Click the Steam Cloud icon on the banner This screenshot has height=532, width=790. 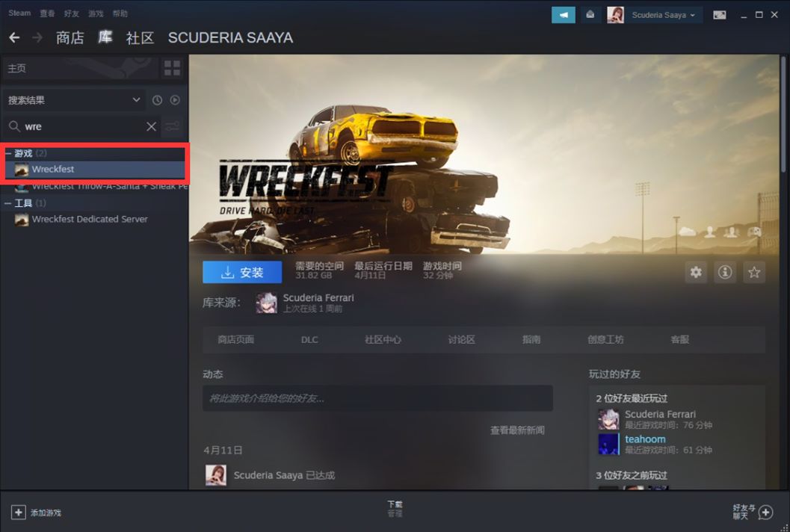tap(687, 232)
